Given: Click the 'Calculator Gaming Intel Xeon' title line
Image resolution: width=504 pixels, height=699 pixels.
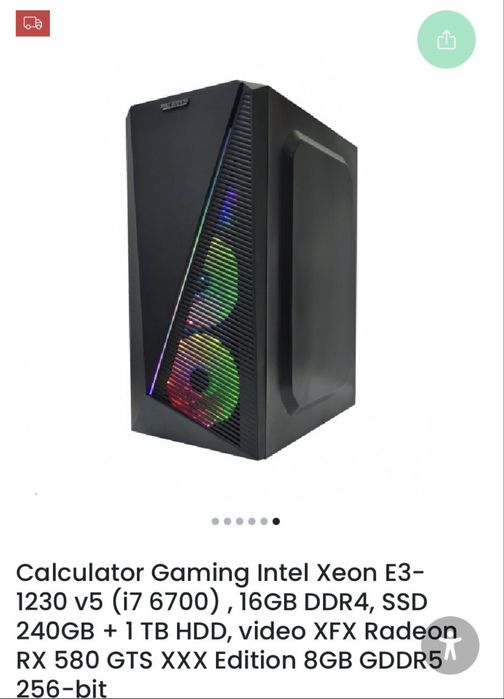Looking at the screenshot, I should pyautogui.click(x=220, y=572).
